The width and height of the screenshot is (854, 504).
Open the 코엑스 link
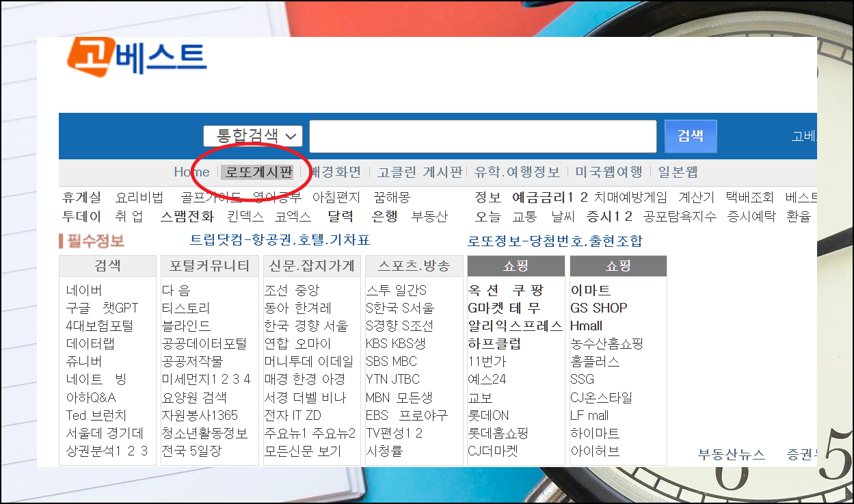(293, 217)
